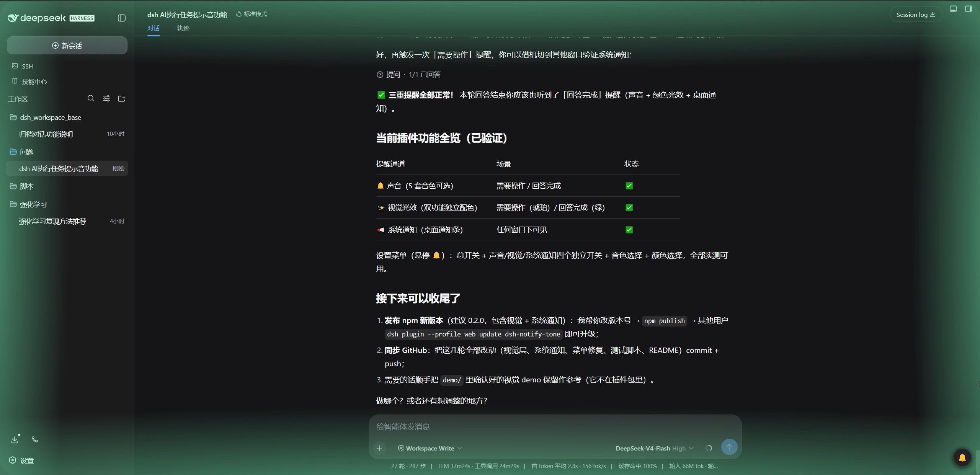980x475 pixels.
Task: Toggle the bottom panel layout icon
Action: (953, 9)
